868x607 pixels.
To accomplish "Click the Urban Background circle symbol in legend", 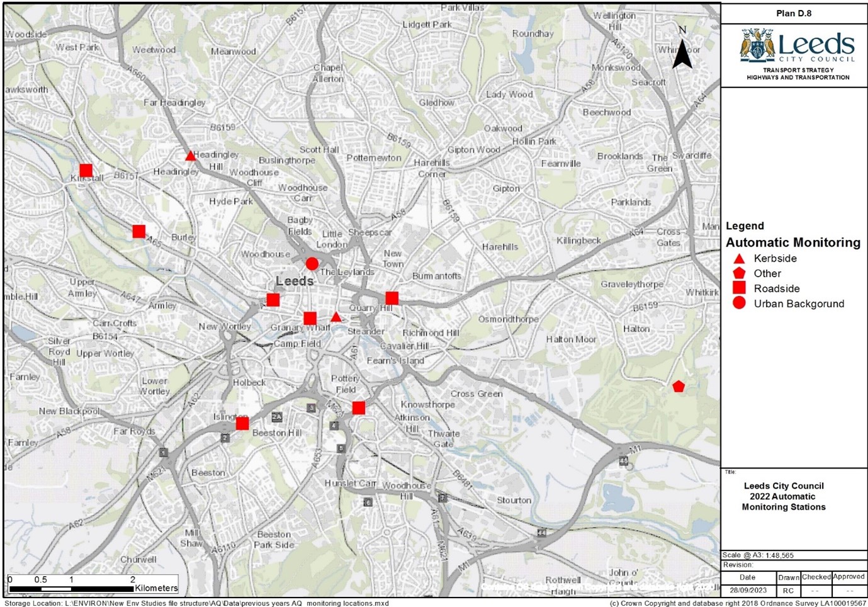I will click(x=740, y=303).
